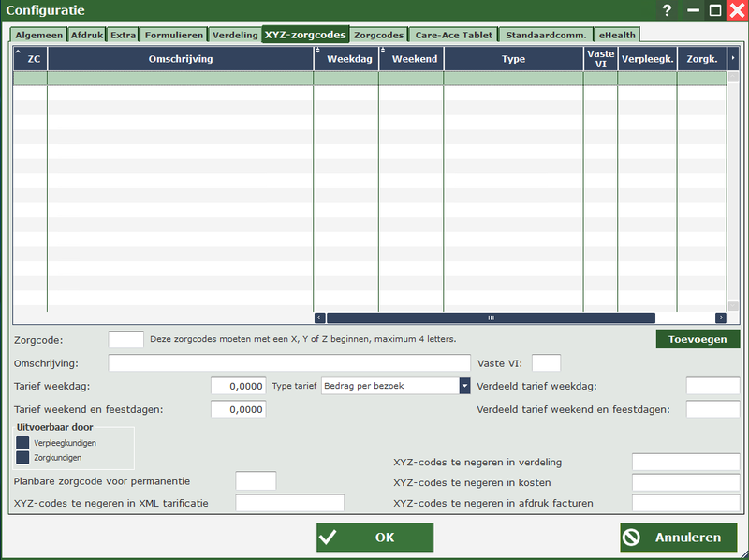Open the eHealth tab
The width and height of the screenshot is (749, 560).
617,35
